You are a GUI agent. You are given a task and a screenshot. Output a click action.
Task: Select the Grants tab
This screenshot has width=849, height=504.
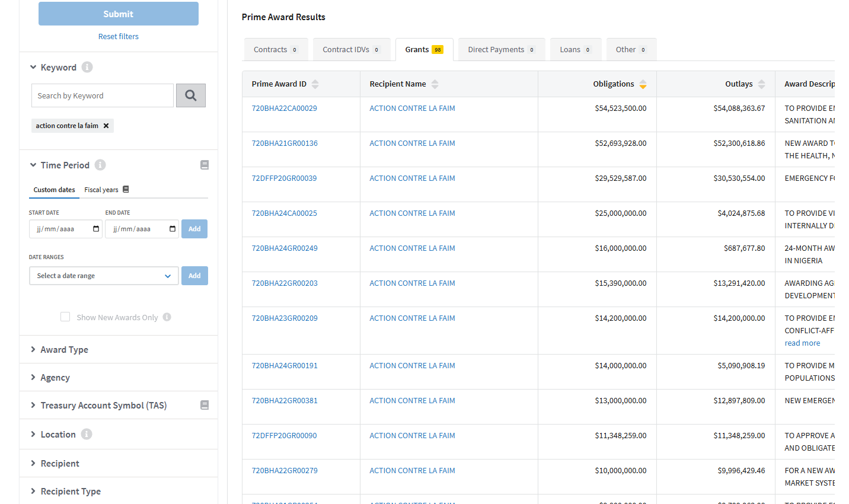425,49
